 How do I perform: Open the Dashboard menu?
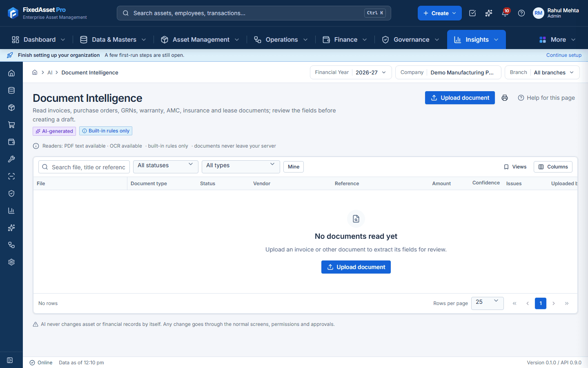tap(38, 40)
